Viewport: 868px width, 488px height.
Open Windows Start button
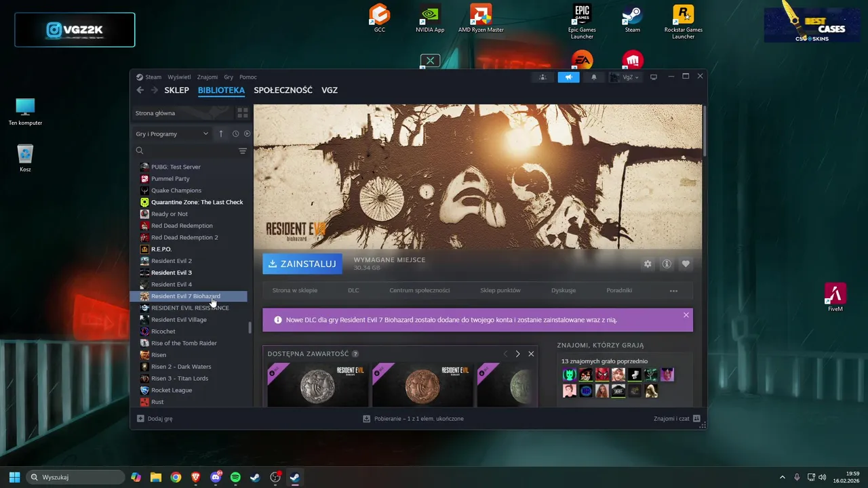tap(14, 477)
